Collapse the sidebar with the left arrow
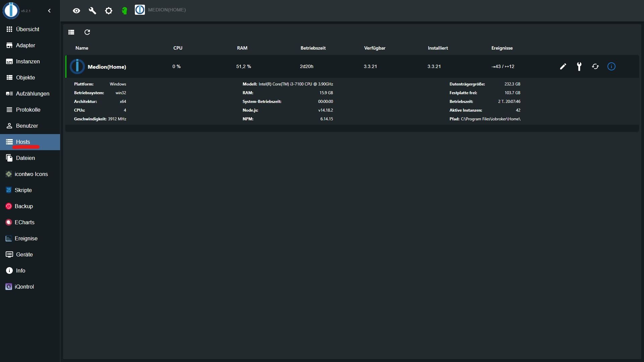 pyautogui.click(x=49, y=11)
